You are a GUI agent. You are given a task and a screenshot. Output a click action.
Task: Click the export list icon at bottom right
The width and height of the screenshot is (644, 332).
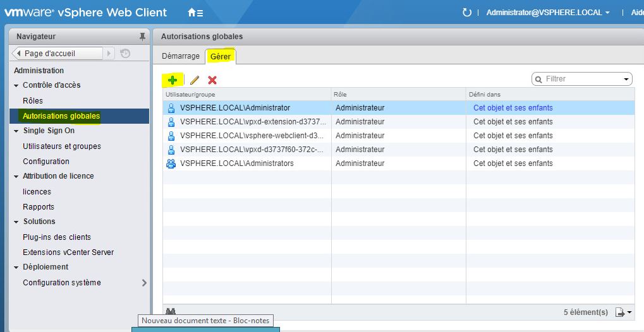click(623, 312)
